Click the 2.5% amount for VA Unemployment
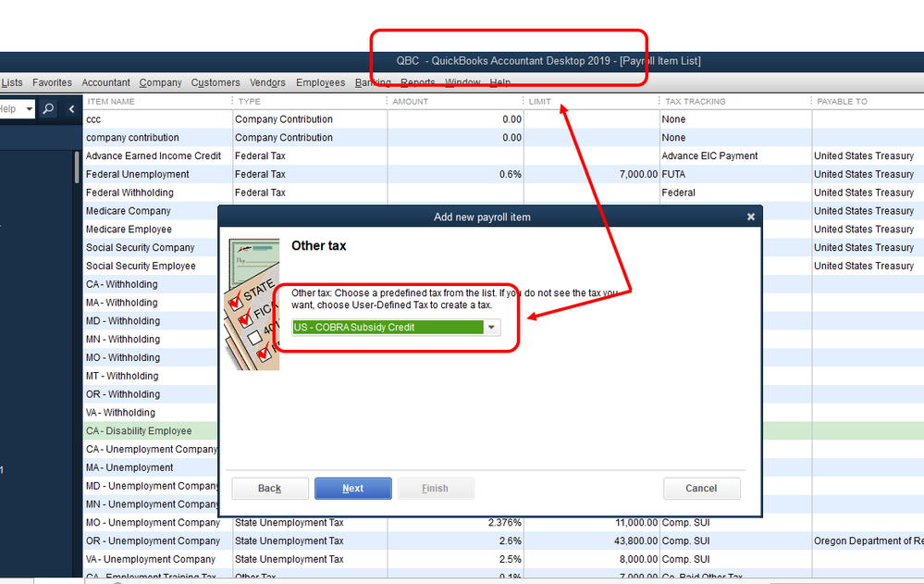 point(510,559)
